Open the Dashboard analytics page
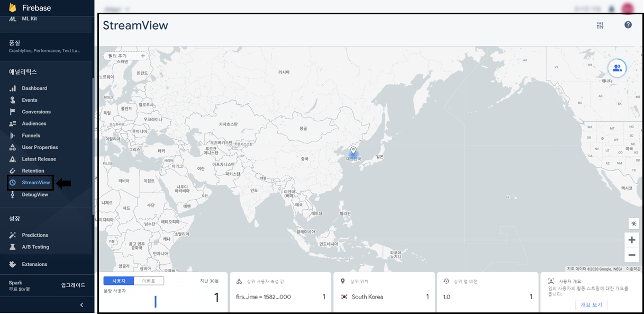Viewport: 644px width, 314px height. [34, 88]
